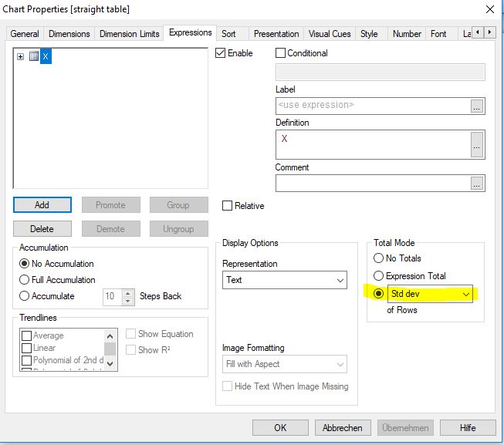This screenshot has width=504, height=445.
Task: Open the Presentation tab
Action: click(276, 34)
